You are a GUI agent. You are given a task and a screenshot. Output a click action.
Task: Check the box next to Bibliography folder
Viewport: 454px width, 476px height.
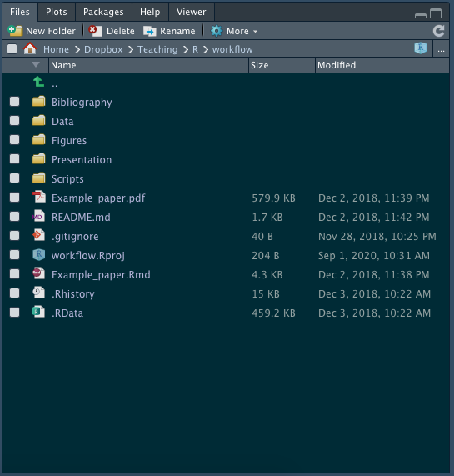click(x=14, y=102)
